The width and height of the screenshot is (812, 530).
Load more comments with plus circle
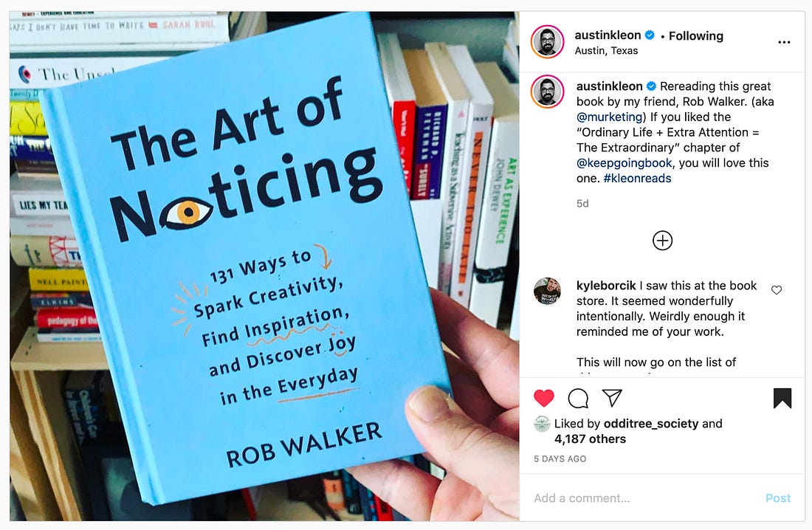pyautogui.click(x=662, y=241)
